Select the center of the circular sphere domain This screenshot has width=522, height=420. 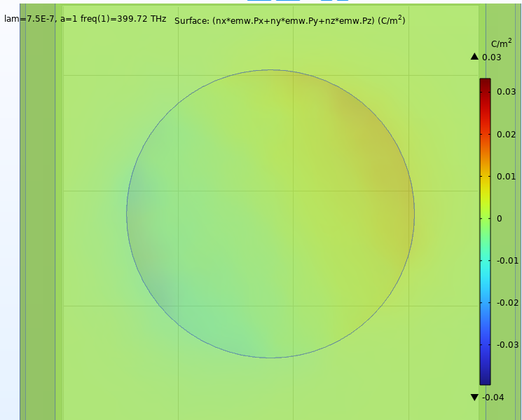tap(270, 214)
